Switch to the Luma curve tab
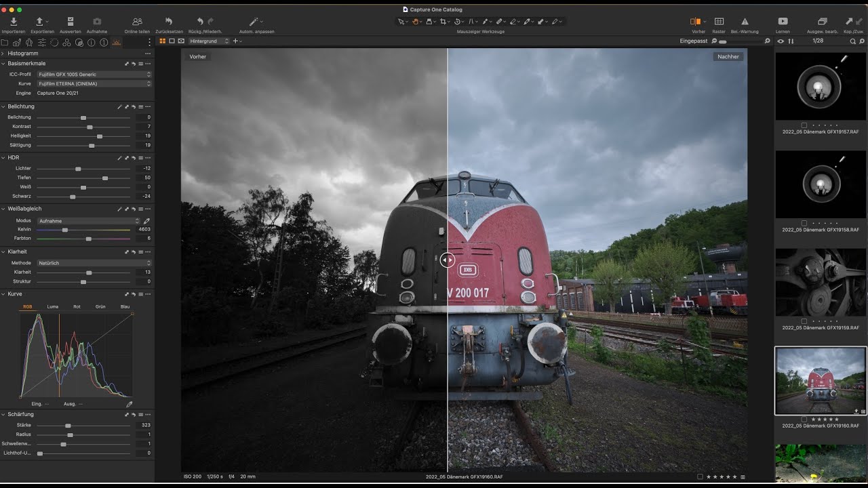The height and width of the screenshot is (488, 868). click(x=52, y=307)
